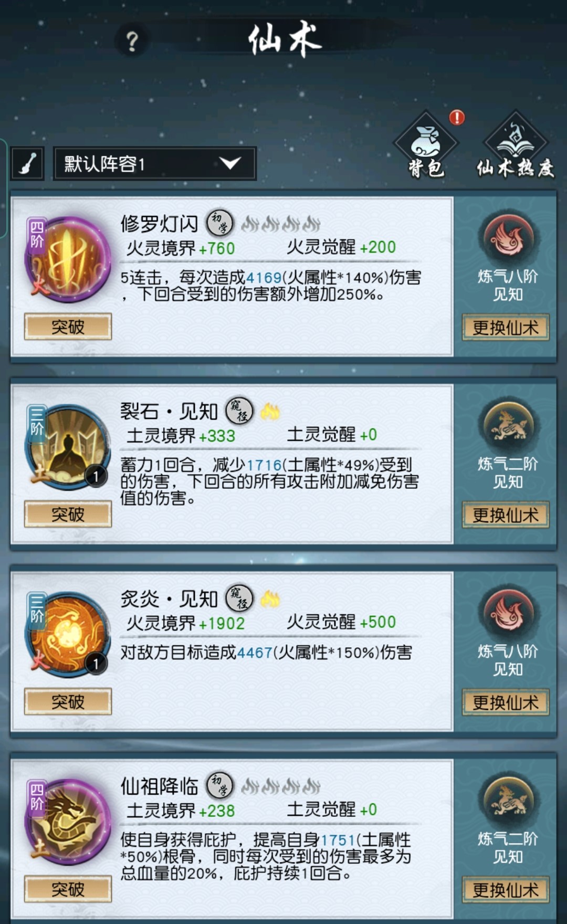Viewport: 567px width, 924px height.
Task: Expand the 默认阵容1 lineup dropdown
Action: (x=155, y=164)
